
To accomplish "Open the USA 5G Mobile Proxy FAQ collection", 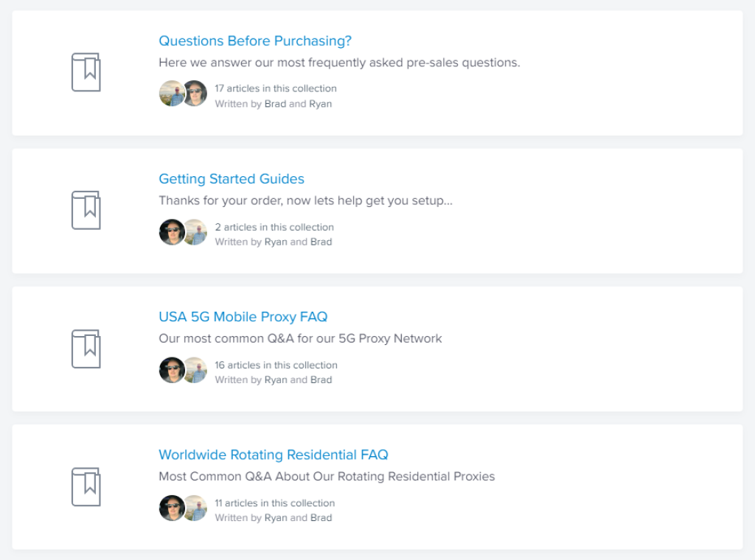I will click(243, 317).
